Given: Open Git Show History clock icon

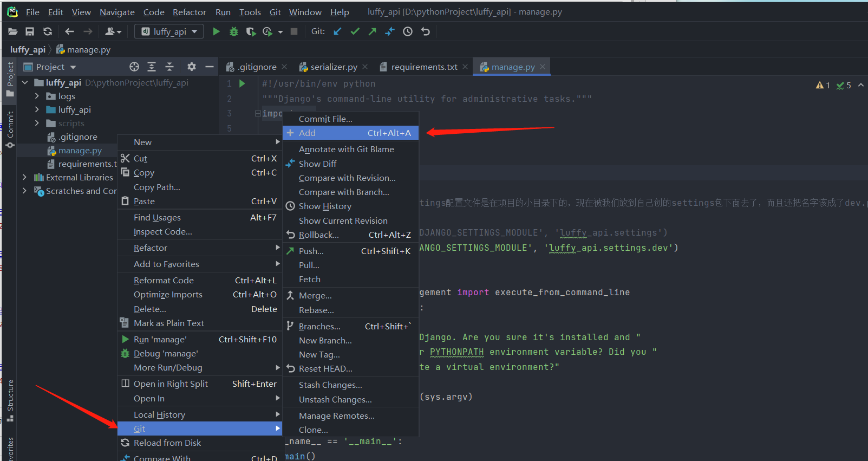Looking at the screenshot, I should pyautogui.click(x=408, y=31).
